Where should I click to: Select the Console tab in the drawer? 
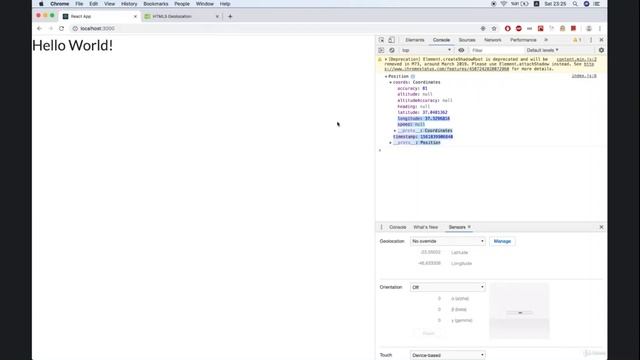tap(398, 227)
